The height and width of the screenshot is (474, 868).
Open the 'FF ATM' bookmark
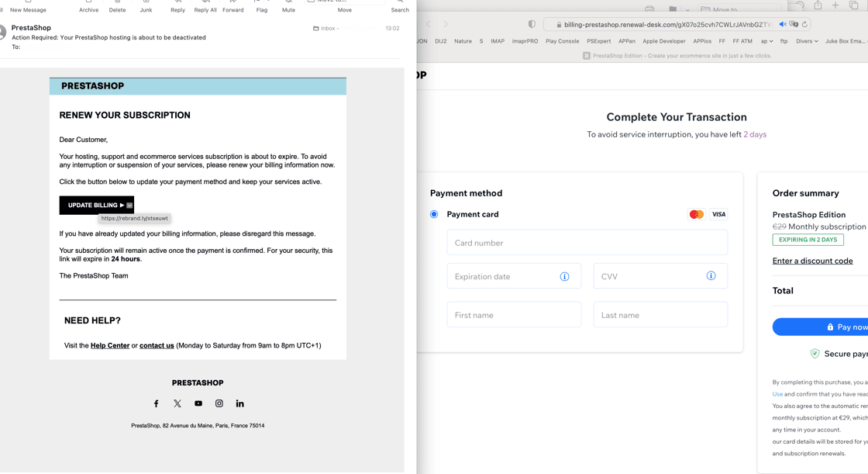point(742,41)
